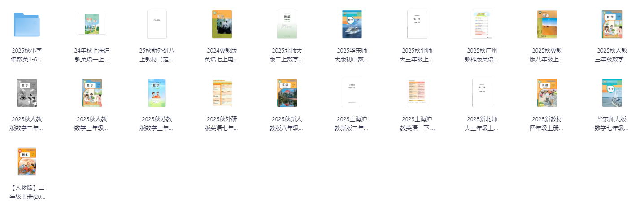
Task: Select the 2025北师大版二上数学 file thumbnail
Action: pyautogui.click(x=287, y=24)
